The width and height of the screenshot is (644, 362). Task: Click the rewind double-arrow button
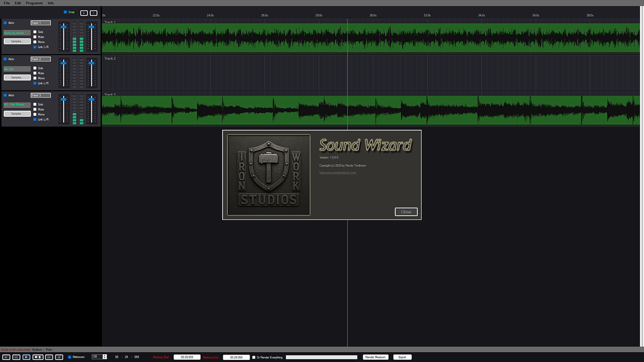[16, 357]
